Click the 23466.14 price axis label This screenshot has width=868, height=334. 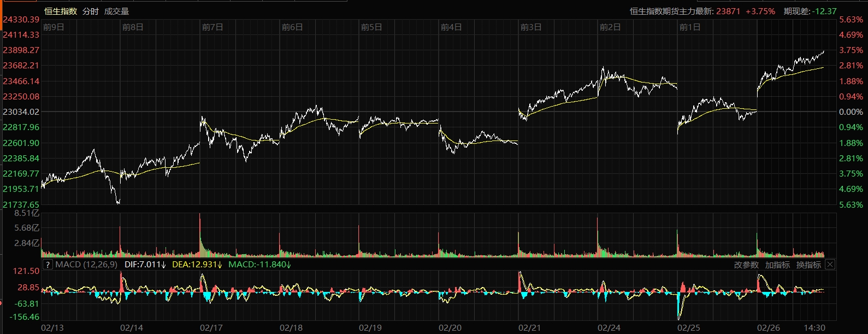pyautogui.click(x=21, y=81)
